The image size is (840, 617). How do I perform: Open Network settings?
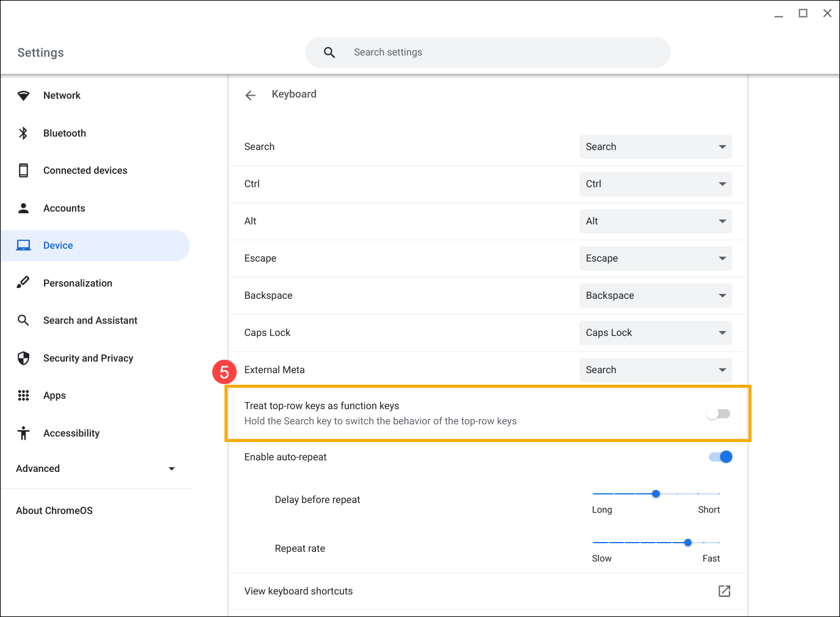(62, 95)
